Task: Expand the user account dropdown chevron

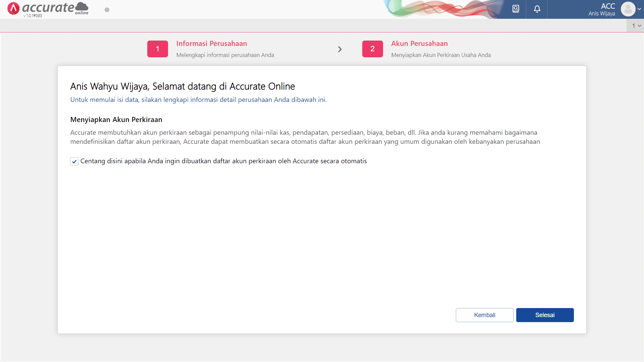Action: pos(639,9)
